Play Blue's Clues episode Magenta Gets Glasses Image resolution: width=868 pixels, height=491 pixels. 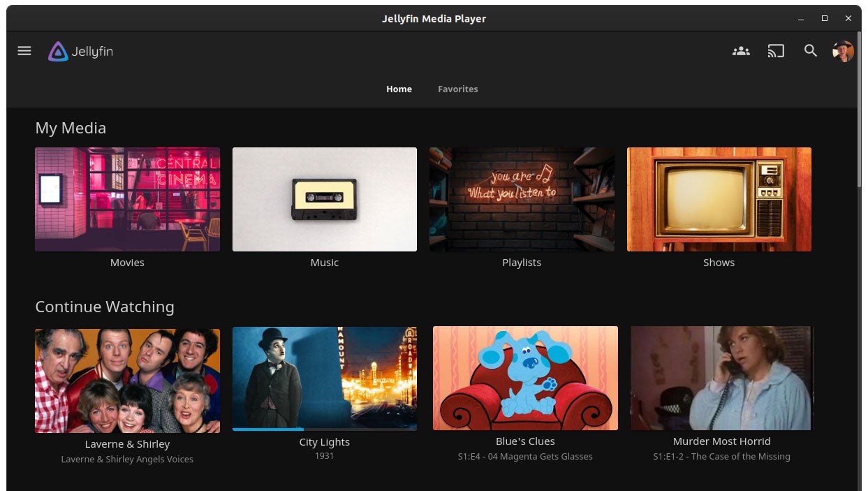click(x=525, y=378)
